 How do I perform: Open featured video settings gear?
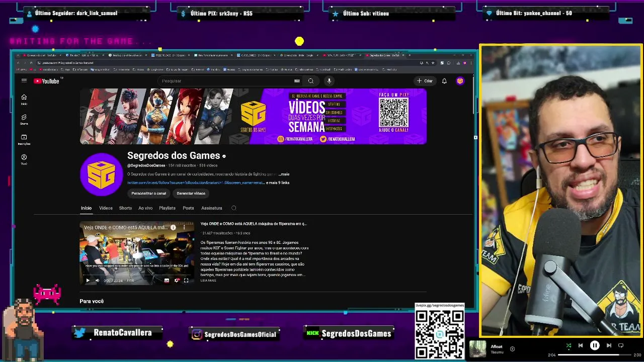point(177,281)
